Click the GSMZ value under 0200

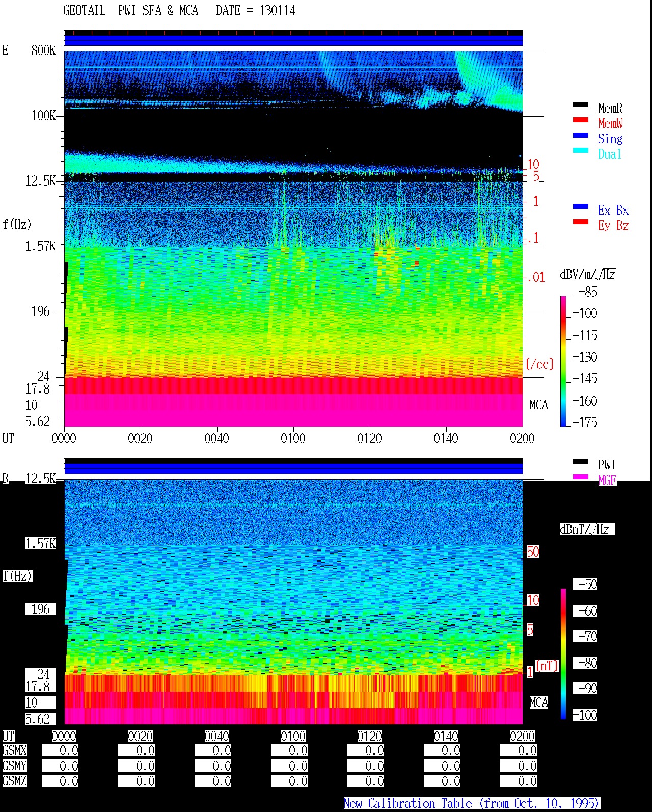519,781
